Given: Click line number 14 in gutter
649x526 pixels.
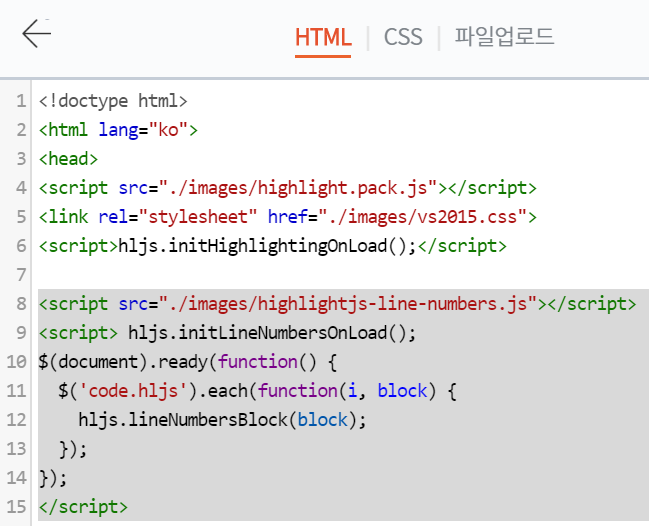Looking at the screenshot, I should tap(17, 478).
